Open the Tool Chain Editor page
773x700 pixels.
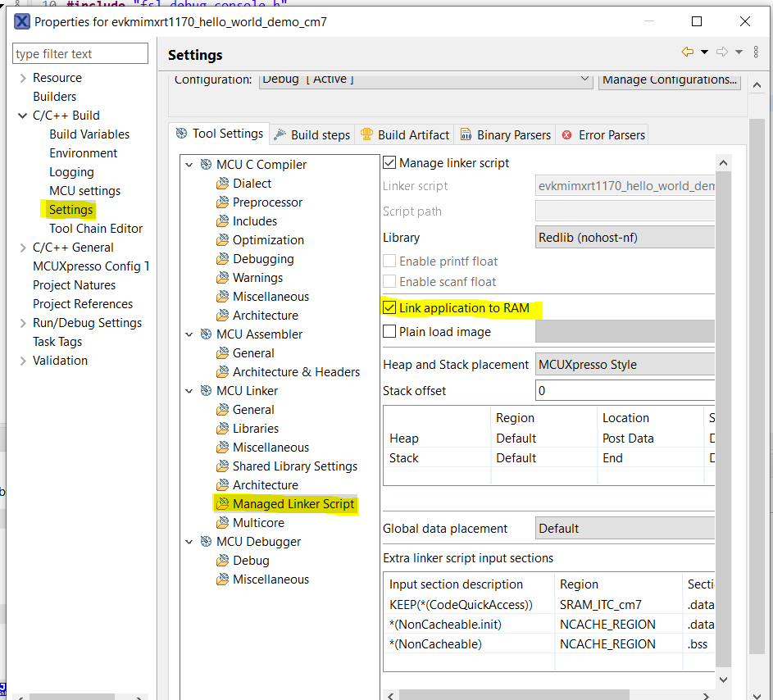(96, 228)
